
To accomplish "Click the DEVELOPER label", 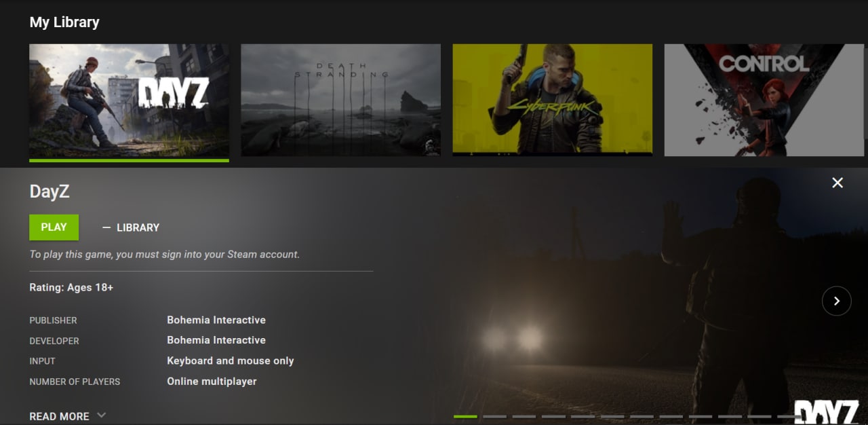I will click(54, 341).
